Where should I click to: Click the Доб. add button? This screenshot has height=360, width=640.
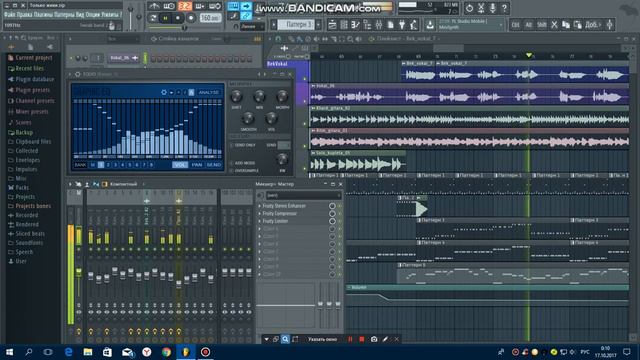click(x=593, y=25)
